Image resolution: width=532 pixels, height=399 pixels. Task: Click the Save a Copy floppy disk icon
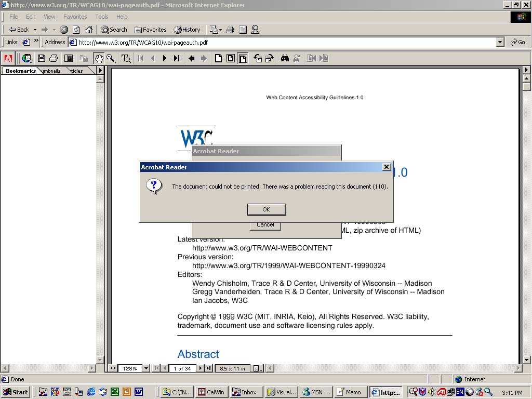coord(42,58)
